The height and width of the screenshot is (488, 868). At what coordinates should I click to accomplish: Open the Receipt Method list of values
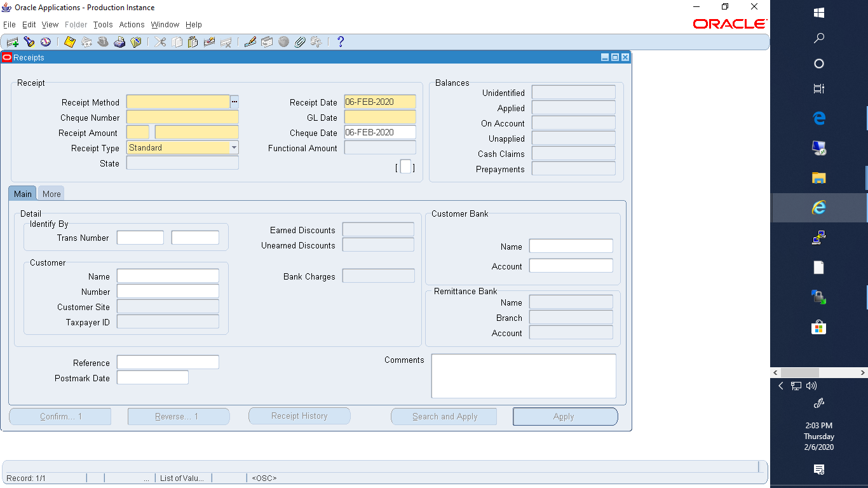tap(234, 101)
